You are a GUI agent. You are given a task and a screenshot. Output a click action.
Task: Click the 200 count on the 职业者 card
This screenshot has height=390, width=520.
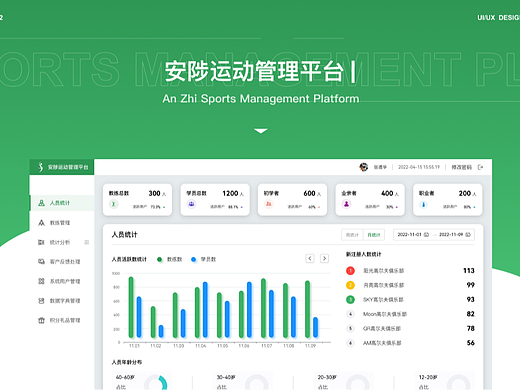coord(465,193)
